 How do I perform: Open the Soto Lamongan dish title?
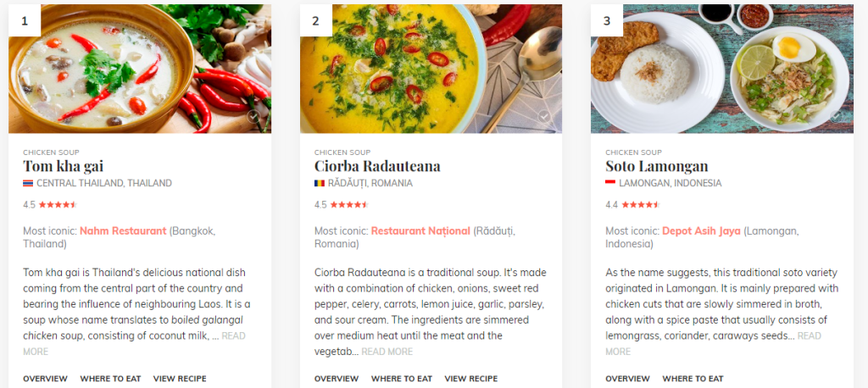click(x=657, y=166)
